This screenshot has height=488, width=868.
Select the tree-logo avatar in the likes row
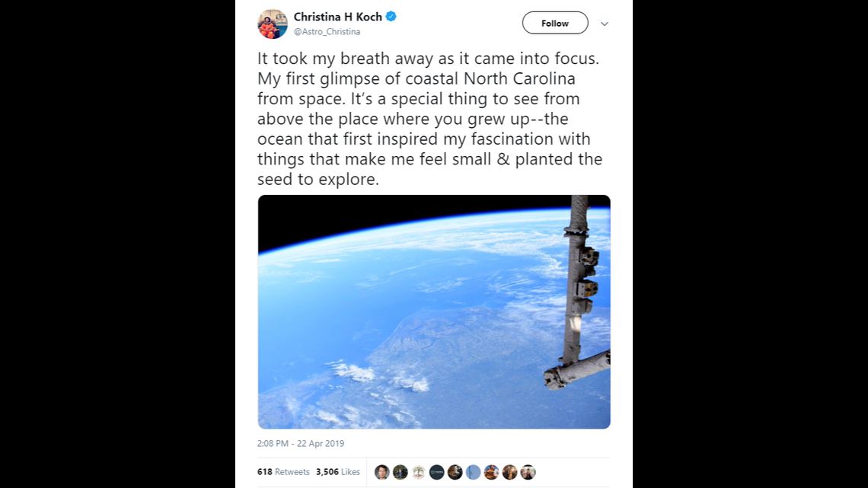(x=418, y=472)
